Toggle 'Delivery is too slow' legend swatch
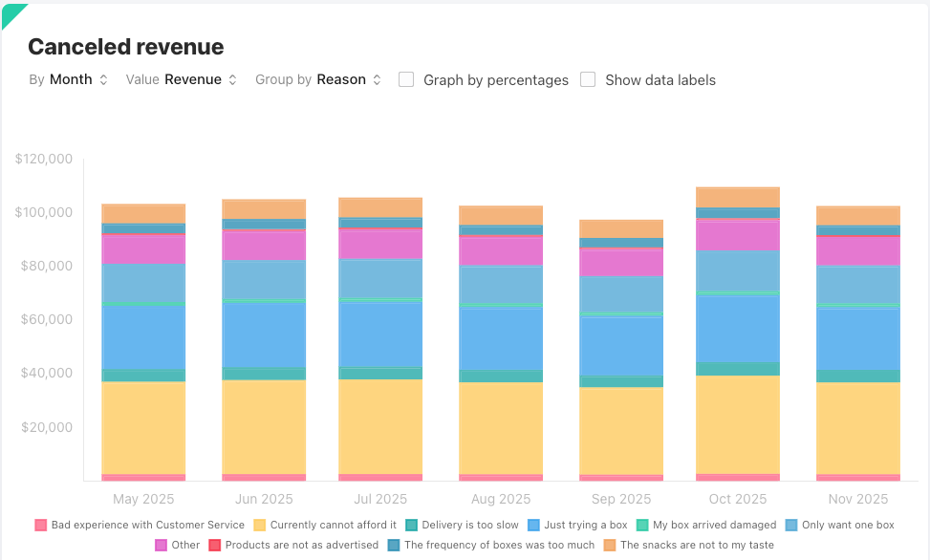 tap(411, 525)
